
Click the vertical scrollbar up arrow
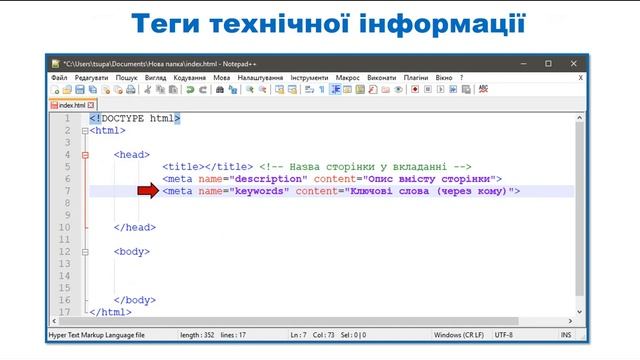[580, 118]
